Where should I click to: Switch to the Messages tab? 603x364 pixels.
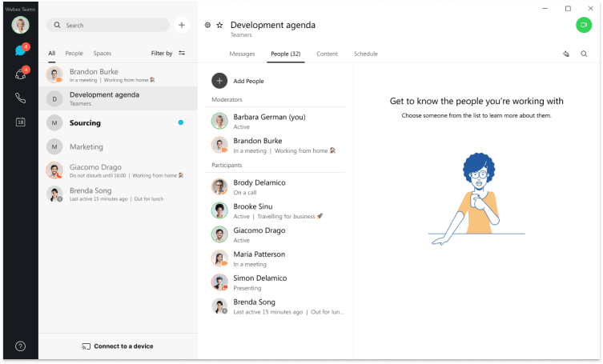click(242, 54)
